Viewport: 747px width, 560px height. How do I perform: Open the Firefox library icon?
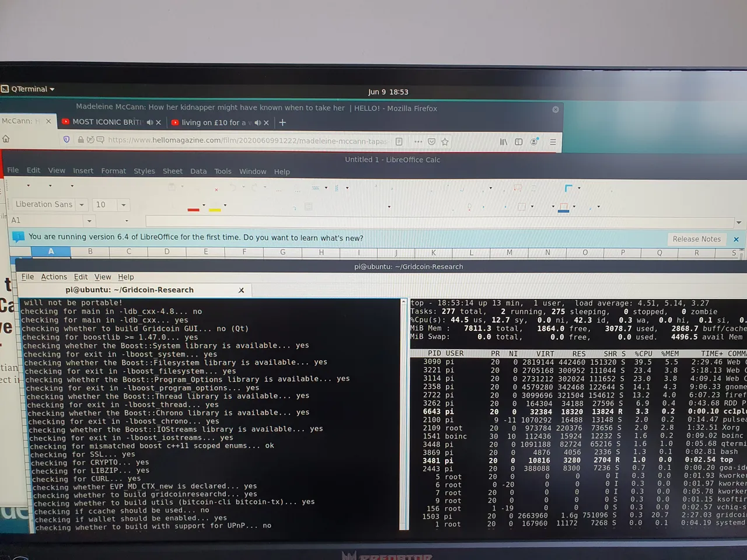coord(503,142)
